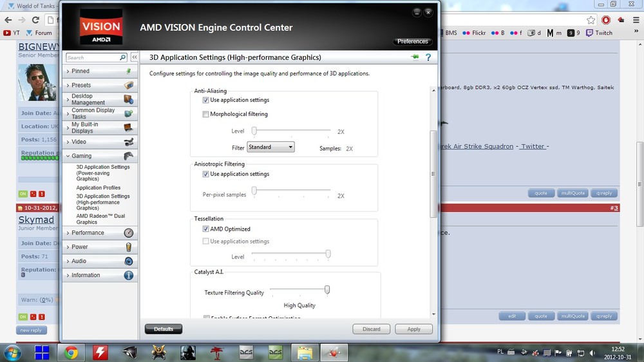Expand the Information section

coord(68,275)
